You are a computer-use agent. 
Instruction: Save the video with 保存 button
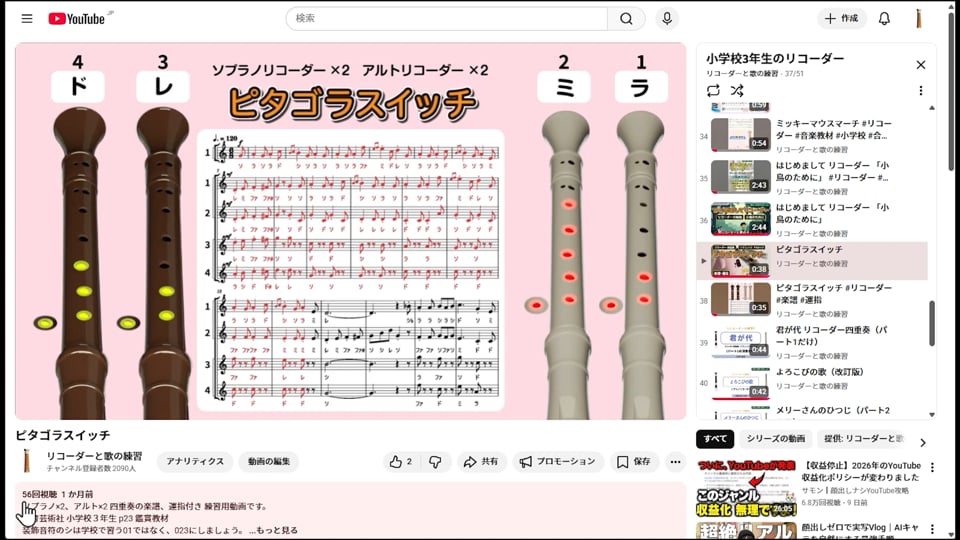pos(634,462)
